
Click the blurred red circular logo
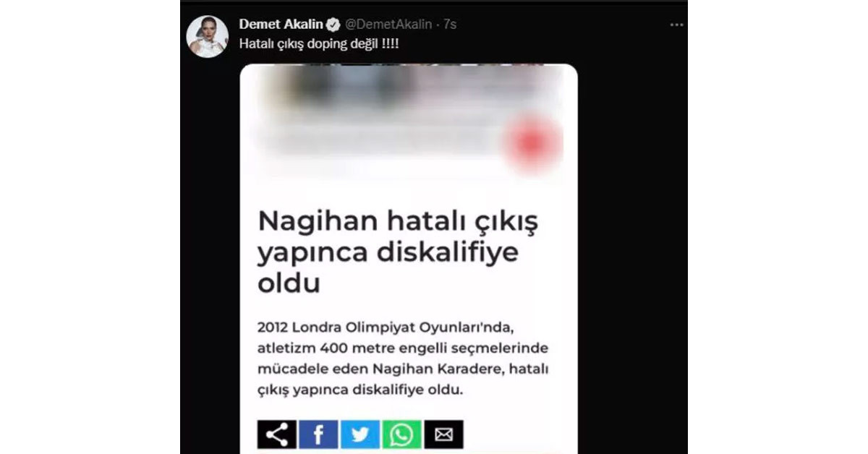(533, 143)
